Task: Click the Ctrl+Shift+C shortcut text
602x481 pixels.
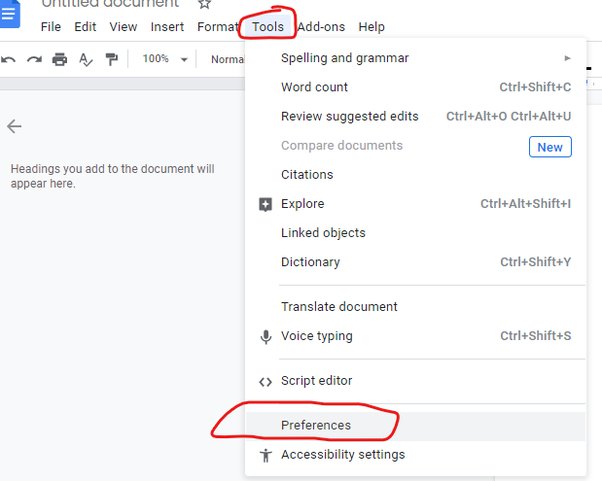Action: tap(535, 87)
